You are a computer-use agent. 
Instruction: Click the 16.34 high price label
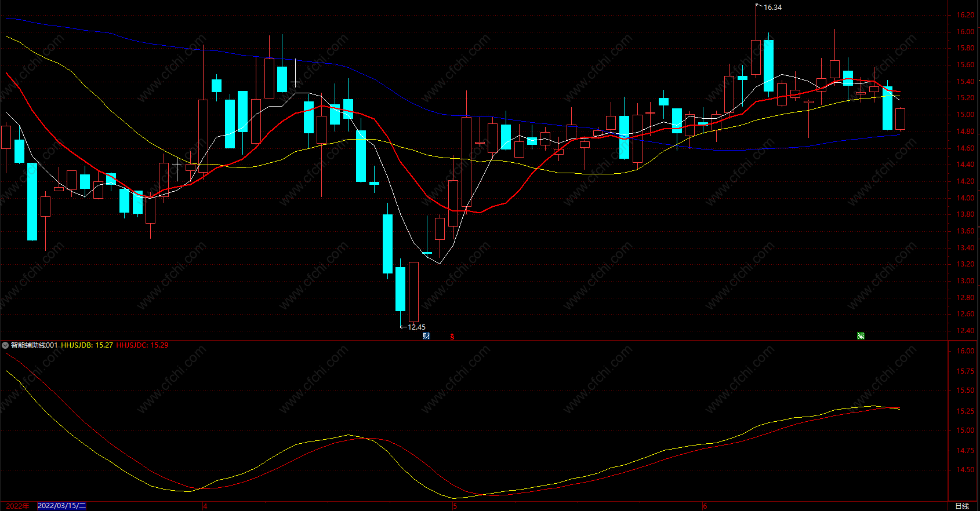point(772,8)
